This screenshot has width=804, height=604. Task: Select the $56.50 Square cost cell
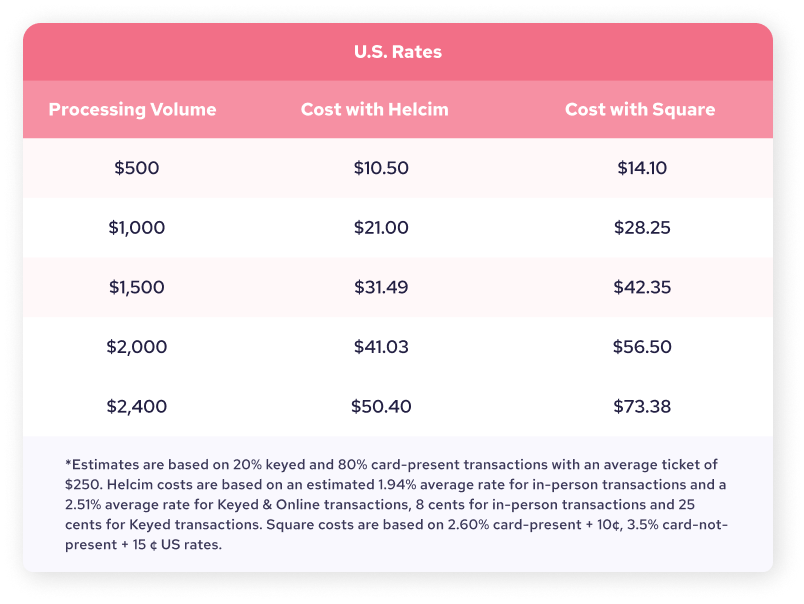pyautogui.click(x=642, y=347)
